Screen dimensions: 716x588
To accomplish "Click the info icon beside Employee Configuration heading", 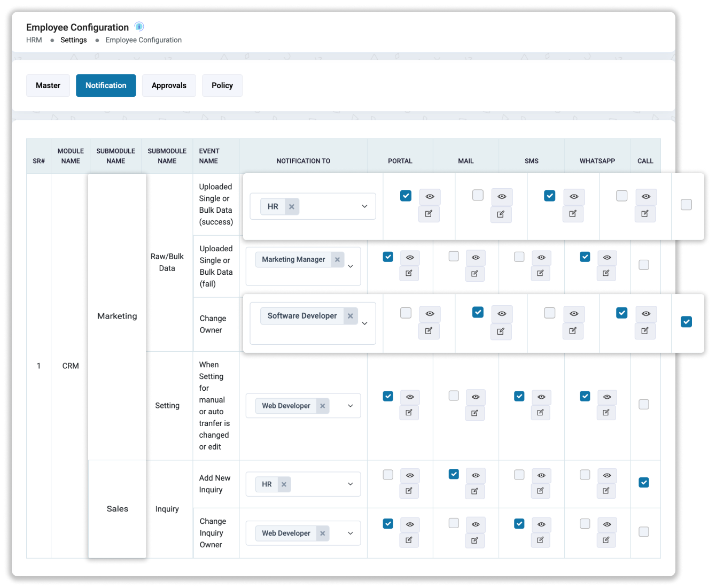I will 139,26.
